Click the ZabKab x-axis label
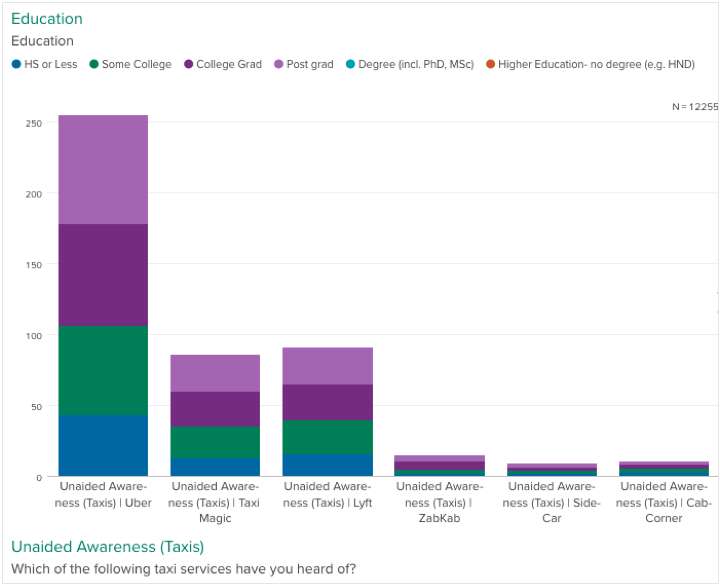Screen dimensions: 720x585 point(439,502)
